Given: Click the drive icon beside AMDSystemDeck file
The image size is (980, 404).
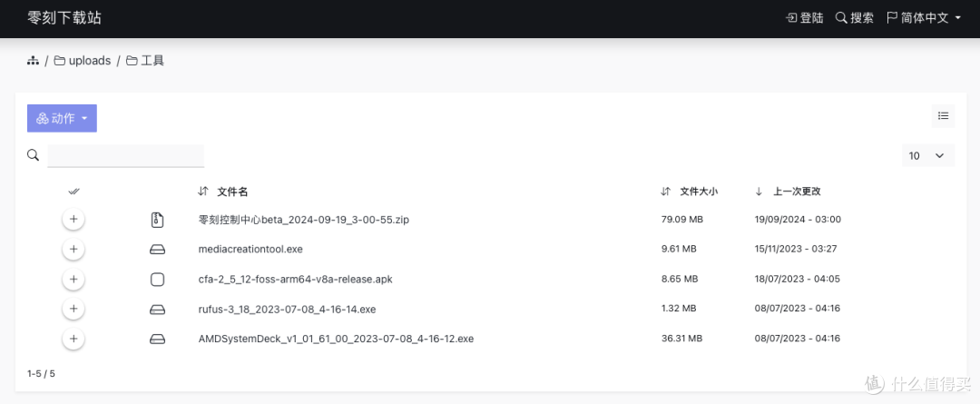Looking at the screenshot, I should [158, 339].
